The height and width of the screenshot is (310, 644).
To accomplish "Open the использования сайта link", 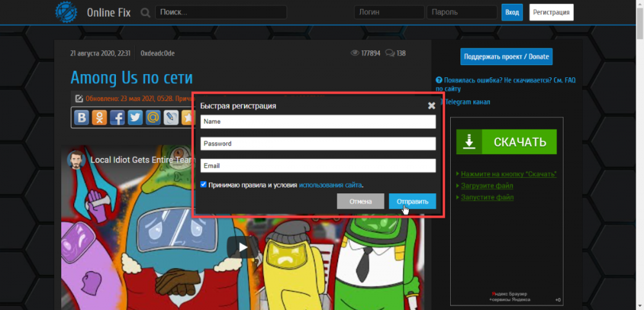I will (x=330, y=185).
